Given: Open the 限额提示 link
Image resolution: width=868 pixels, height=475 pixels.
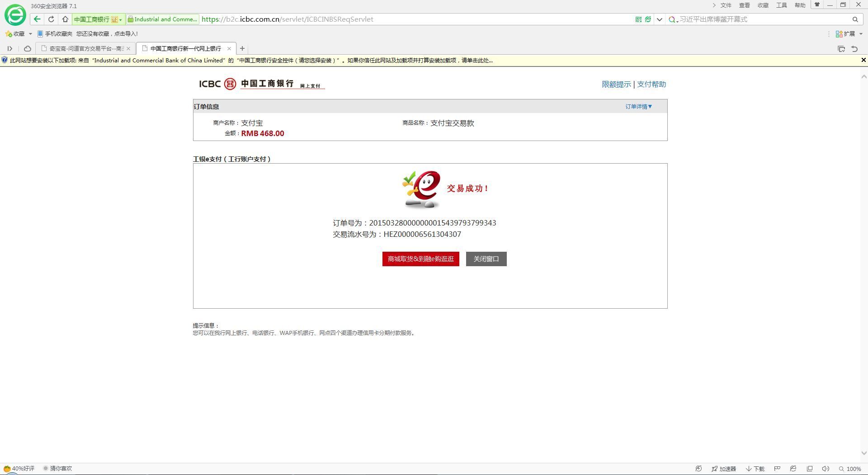Looking at the screenshot, I should tap(616, 85).
